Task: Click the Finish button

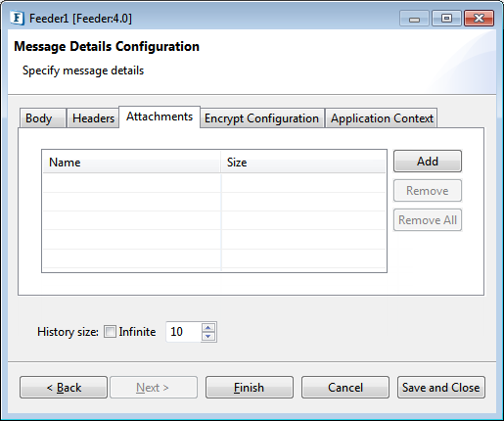Action: (250, 388)
